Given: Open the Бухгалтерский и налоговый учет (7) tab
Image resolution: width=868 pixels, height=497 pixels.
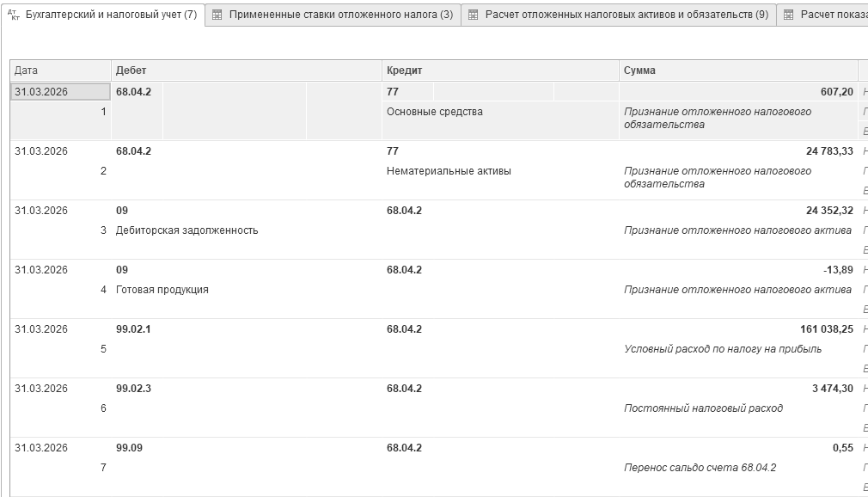Looking at the screenshot, I should coord(111,15).
